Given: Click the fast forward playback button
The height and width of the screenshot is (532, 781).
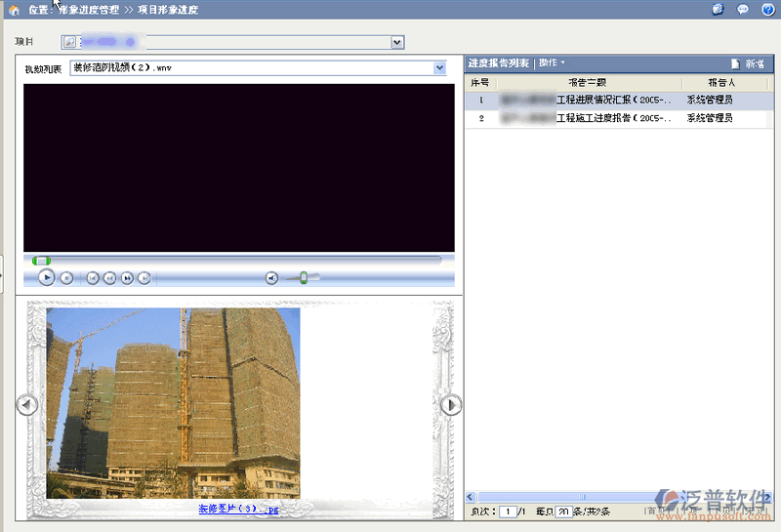Looking at the screenshot, I should (x=127, y=278).
